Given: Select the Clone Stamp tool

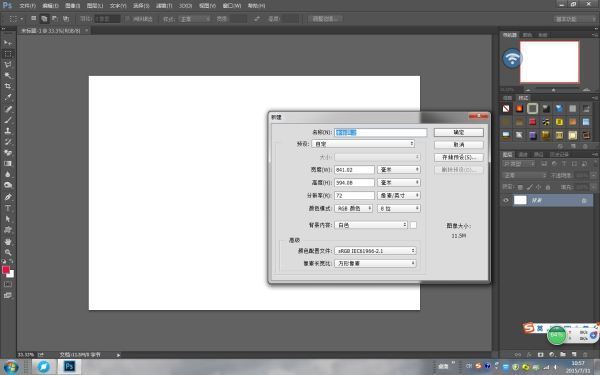Looking at the screenshot, I should tap(8, 130).
